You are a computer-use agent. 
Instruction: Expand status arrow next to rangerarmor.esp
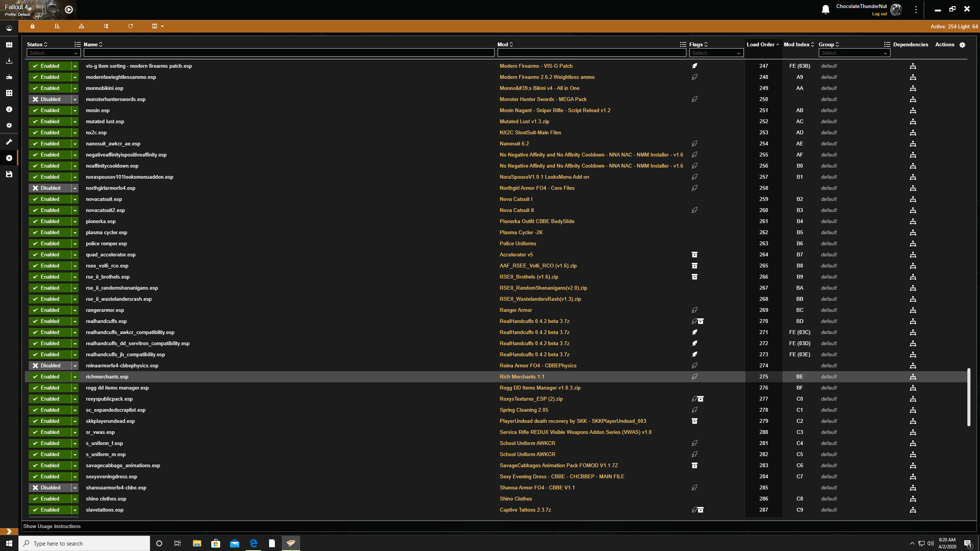(x=75, y=310)
